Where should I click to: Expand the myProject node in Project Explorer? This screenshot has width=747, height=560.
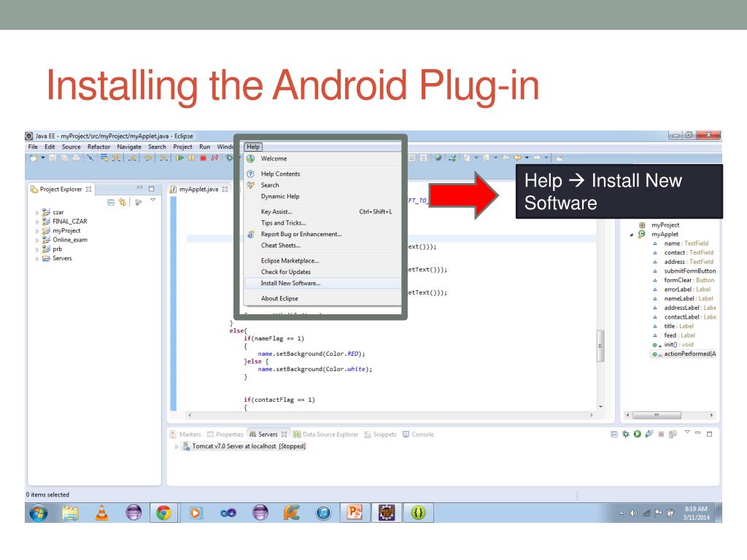(37, 231)
